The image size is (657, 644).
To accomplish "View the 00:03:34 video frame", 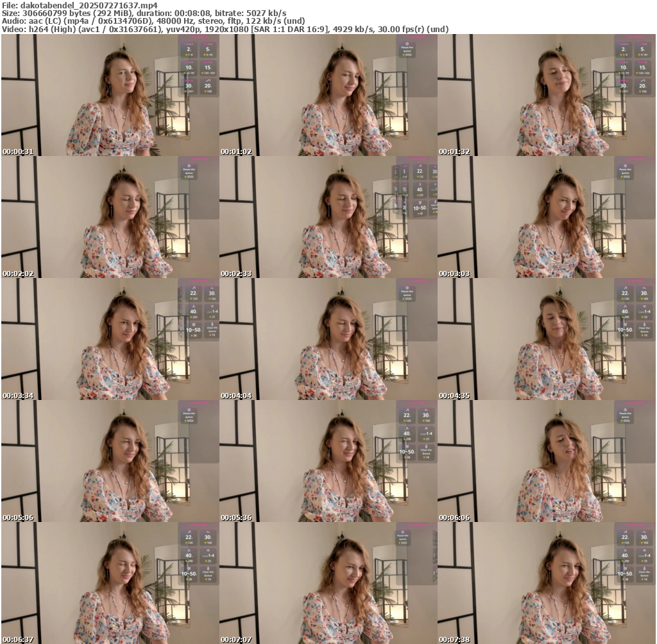I will click(110, 339).
